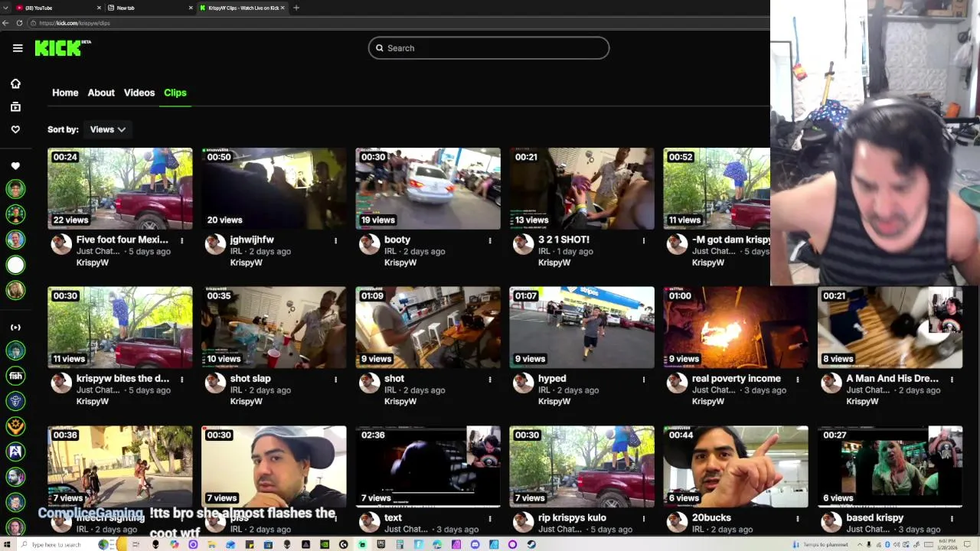Viewport: 980px width, 551px height.
Task: Click the browser back arrow
Action: point(6,23)
